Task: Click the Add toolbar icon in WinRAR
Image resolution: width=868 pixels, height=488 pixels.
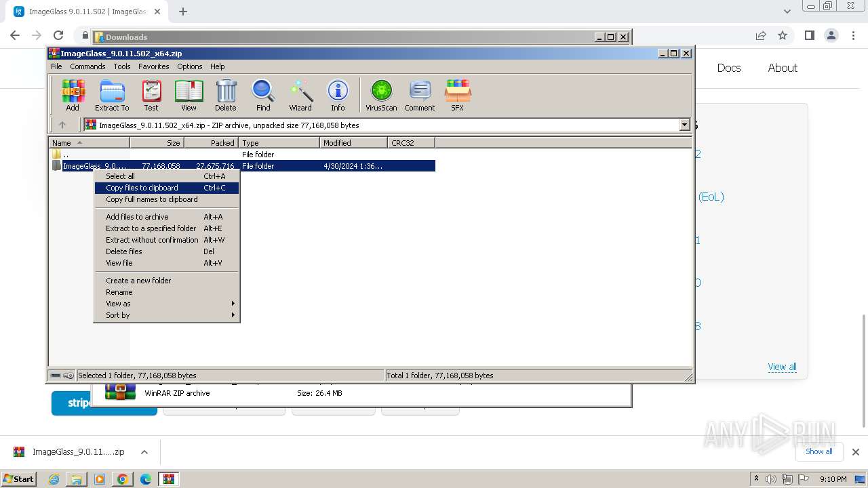Action: tap(73, 95)
